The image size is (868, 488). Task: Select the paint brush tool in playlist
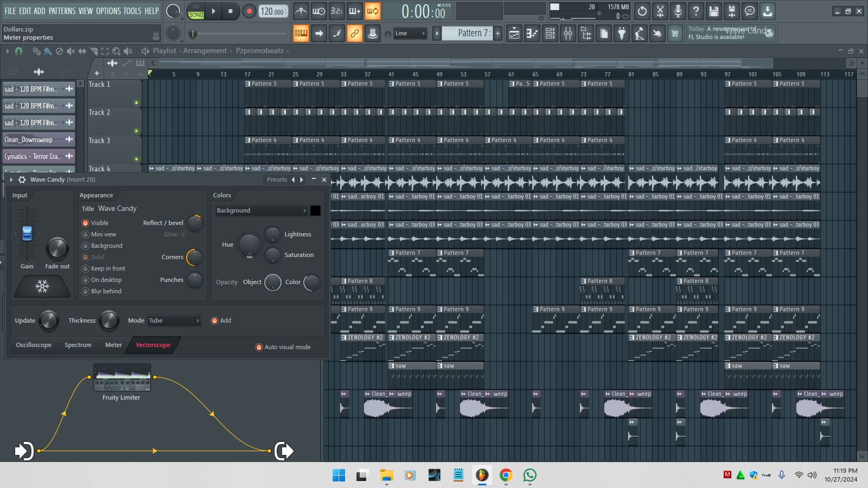tap(48, 51)
